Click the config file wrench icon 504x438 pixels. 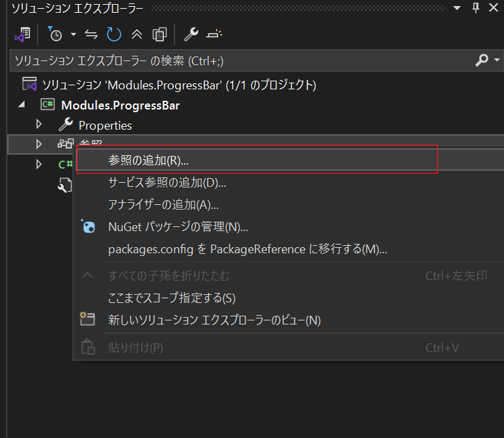pyautogui.click(x=64, y=185)
